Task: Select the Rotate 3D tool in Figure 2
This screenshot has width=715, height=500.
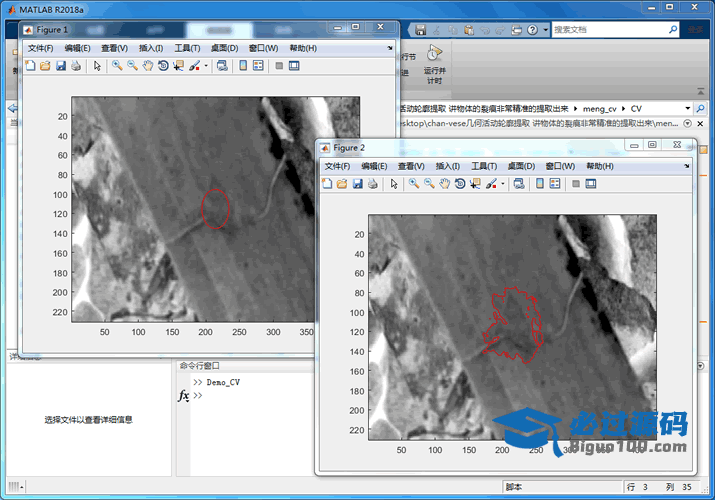Action: click(x=460, y=184)
